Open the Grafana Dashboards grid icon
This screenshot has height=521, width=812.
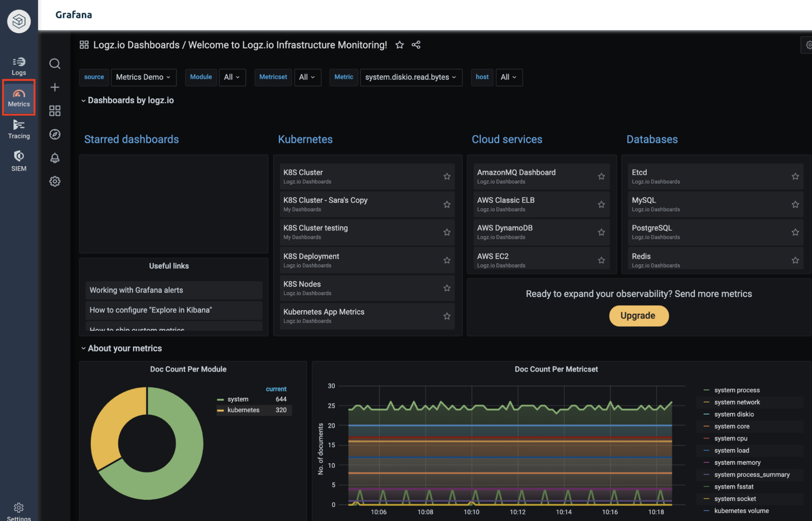point(55,111)
